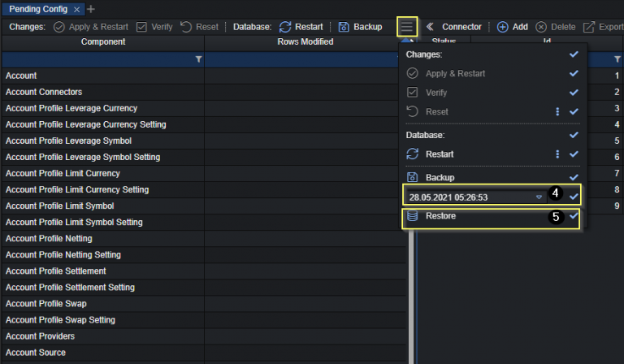Click the Delete connector icon
624x364 pixels.
coord(541,27)
